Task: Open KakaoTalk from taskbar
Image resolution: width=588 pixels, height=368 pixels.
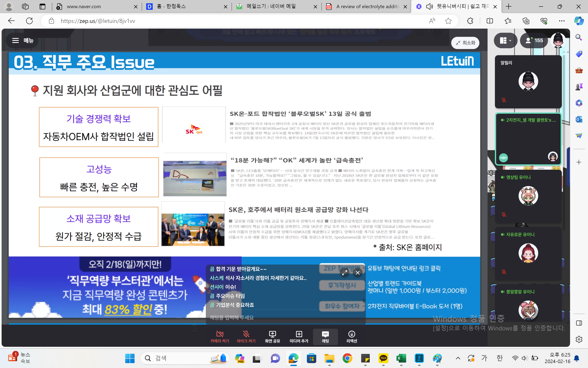Action: [x=383, y=358]
